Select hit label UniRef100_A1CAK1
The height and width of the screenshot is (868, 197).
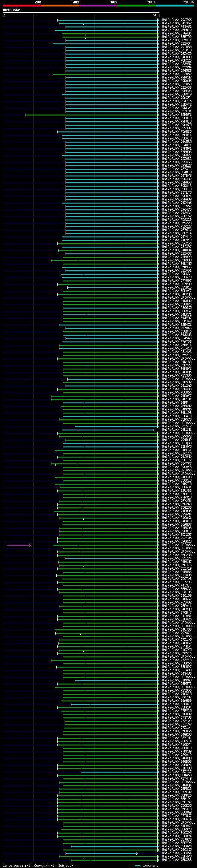[176, 518]
